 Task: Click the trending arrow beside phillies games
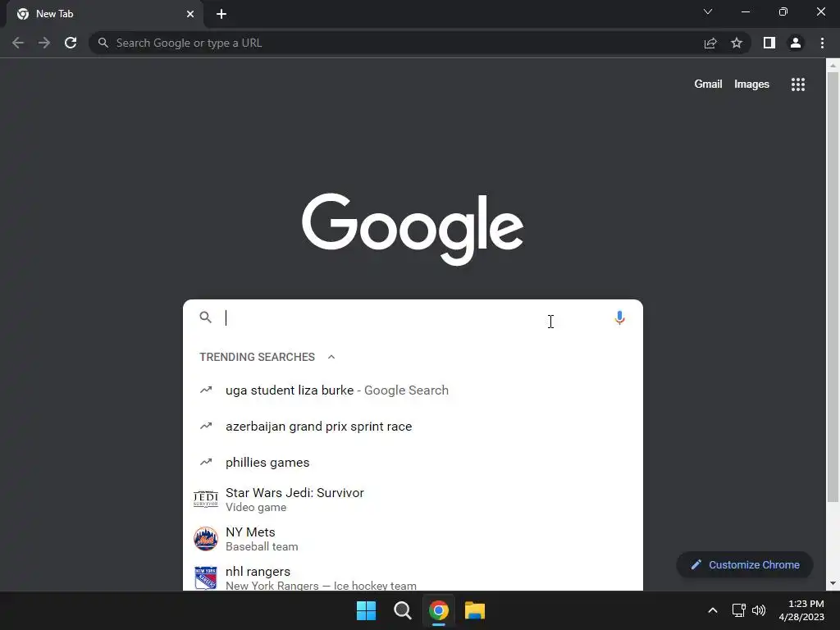point(206,462)
